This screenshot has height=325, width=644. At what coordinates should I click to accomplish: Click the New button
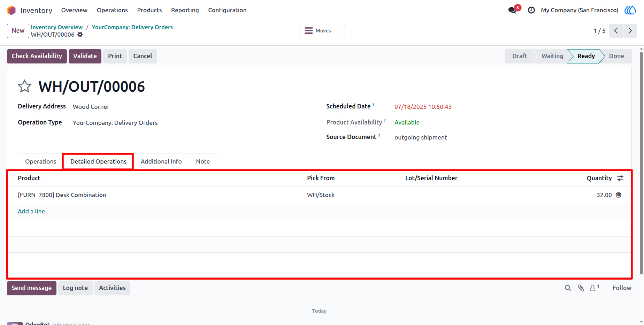click(18, 31)
